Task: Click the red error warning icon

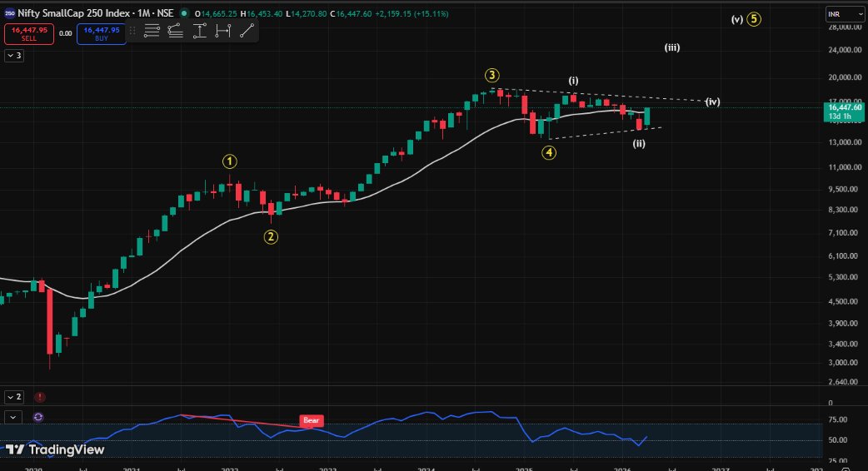Action: [39, 397]
